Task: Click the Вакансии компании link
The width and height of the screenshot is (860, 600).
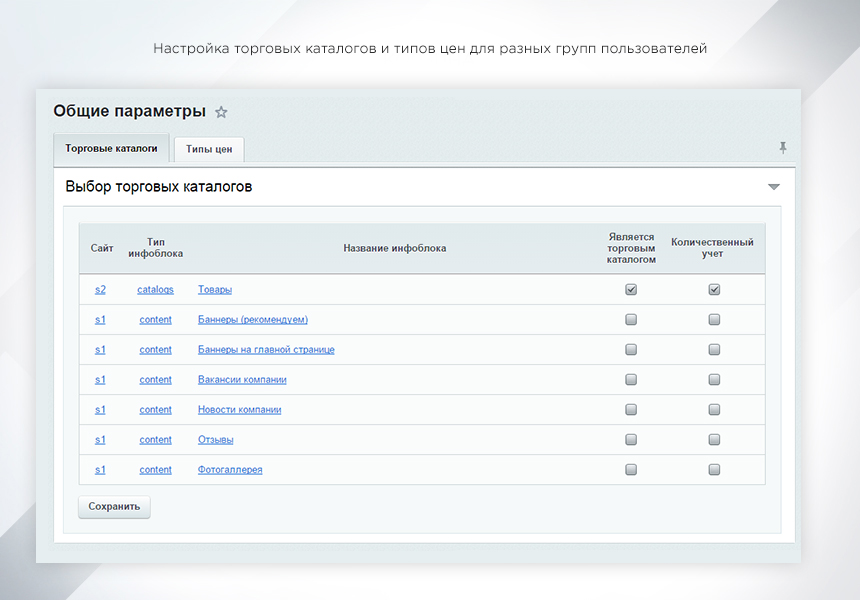Action: click(x=242, y=379)
